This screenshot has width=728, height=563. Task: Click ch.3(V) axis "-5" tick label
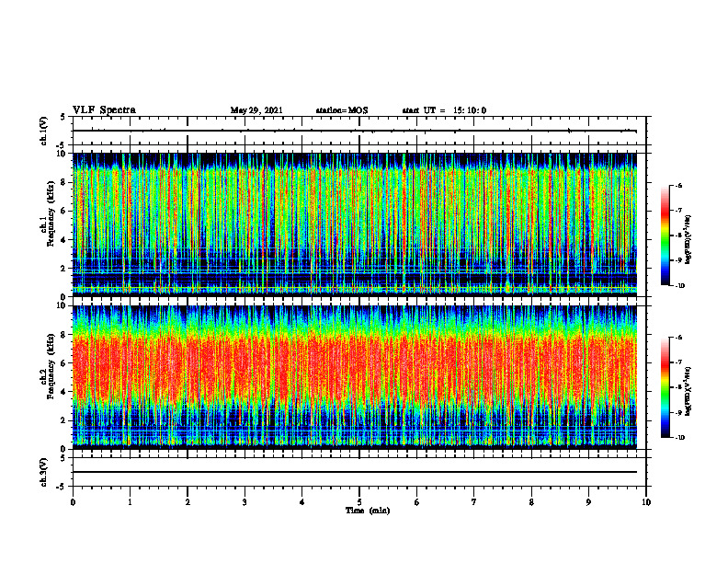coord(62,487)
